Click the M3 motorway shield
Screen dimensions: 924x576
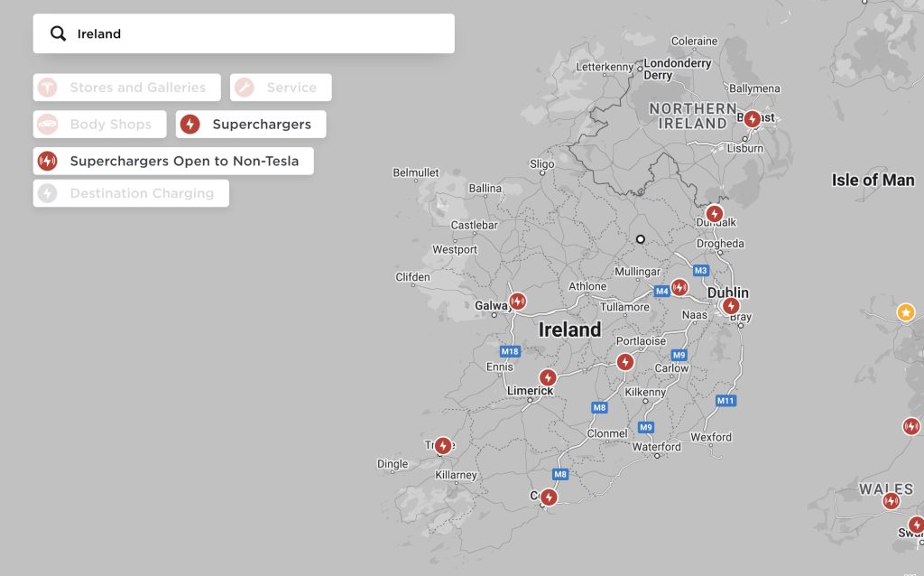(700, 271)
